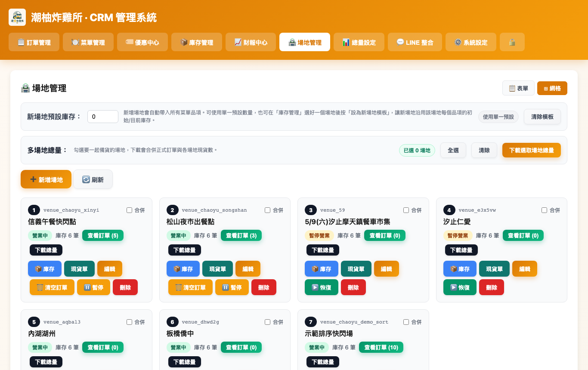Toggle 合併 checkbox for venue_chaoyu_songshan
This screenshot has width=588, height=370.
(268, 210)
